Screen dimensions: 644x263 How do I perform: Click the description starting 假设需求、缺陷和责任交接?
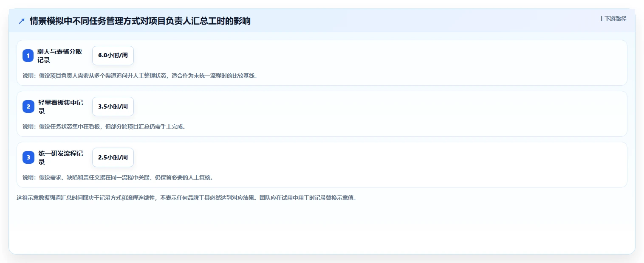[x=118, y=177]
